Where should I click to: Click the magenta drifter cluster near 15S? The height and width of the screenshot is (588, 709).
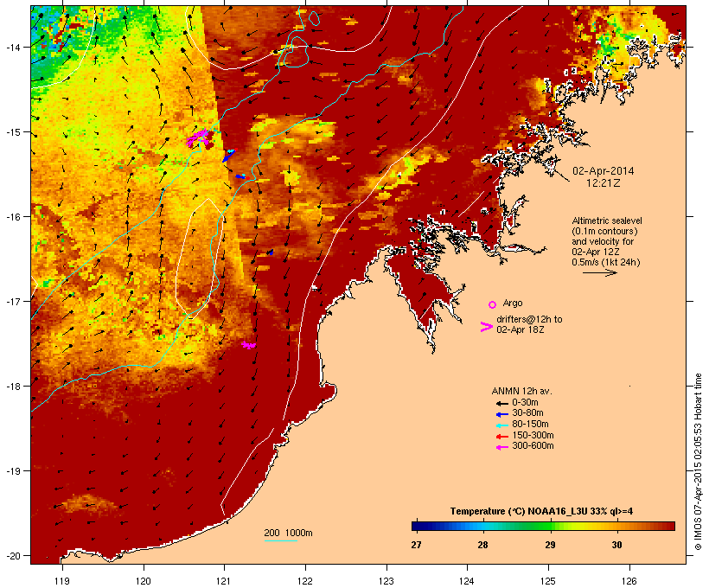click(200, 137)
